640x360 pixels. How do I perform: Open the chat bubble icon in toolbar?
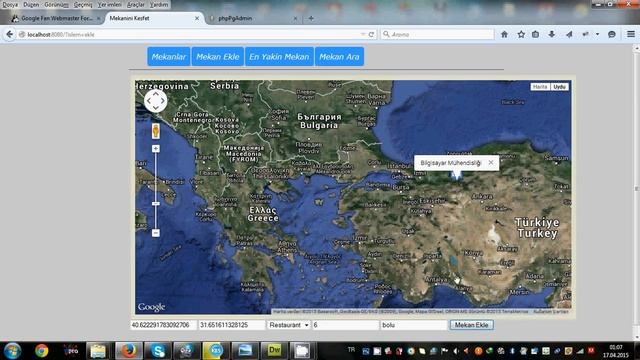(x=611, y=34)
